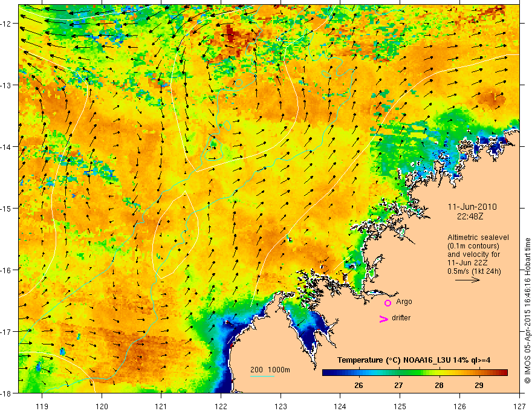
Task: Click longitude axis label 126
Action: pos(459,407)
